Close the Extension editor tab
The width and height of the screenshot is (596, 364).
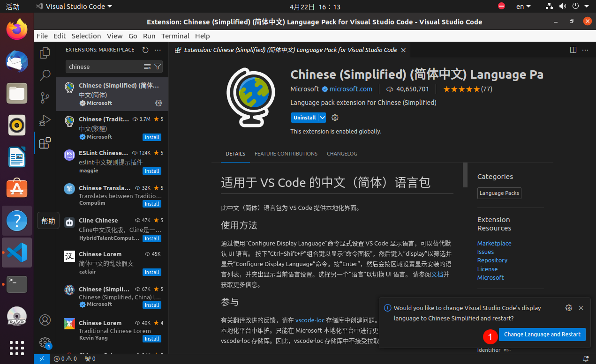pos(403,50)
